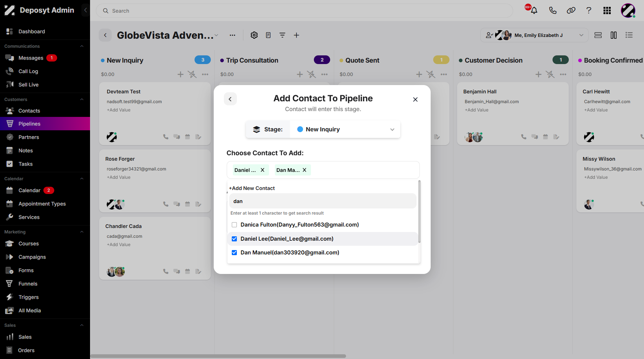Viewport: 644px width, 359px height.
Task: Uncheck Dan Manuel checkbox
Action: click(x=234, y=253)
